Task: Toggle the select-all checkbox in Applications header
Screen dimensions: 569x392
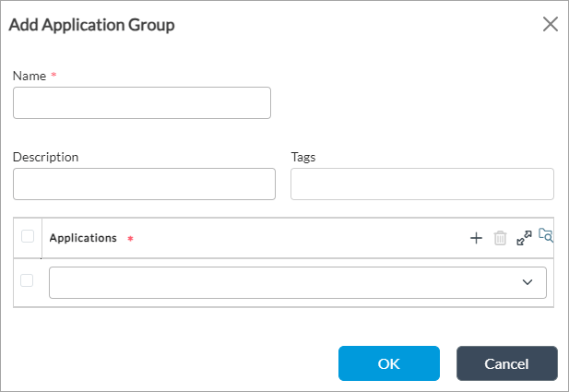Action: coord(28,236)
